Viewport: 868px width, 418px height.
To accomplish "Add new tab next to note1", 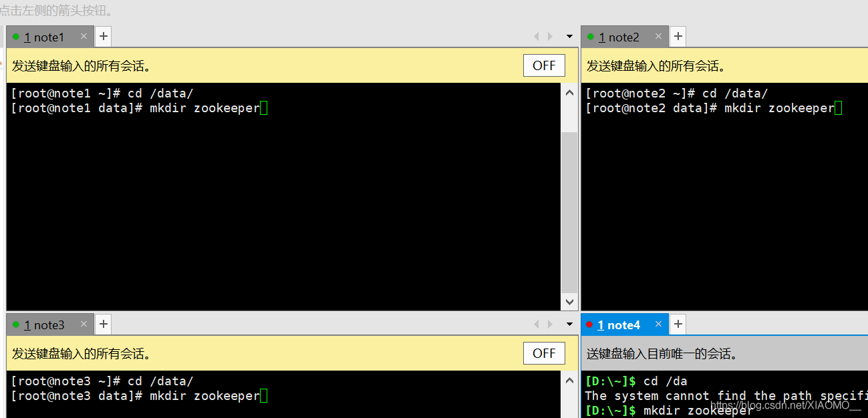I will pyautogui.click(x=104, y=37).
